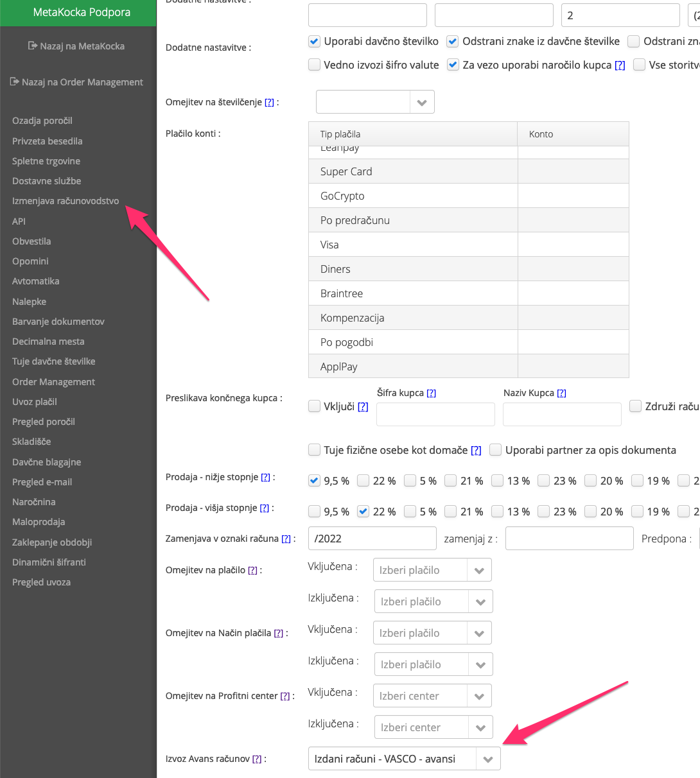Open Obvestila in sidebar
Image resolution: width=700 pixels, height=778 pixels.
click(x=31, y=241)
